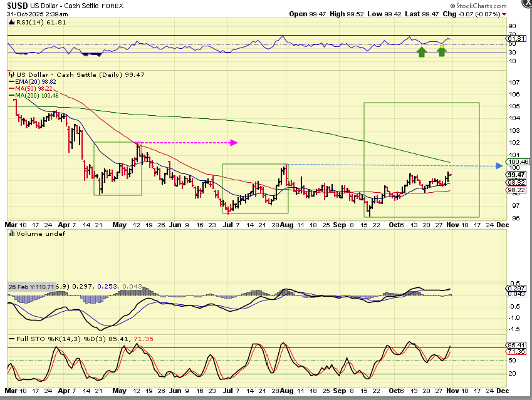The image size is (532, 400).
Task: Click the 0.297 tag on the MACD axis
Action: (516, 288)
